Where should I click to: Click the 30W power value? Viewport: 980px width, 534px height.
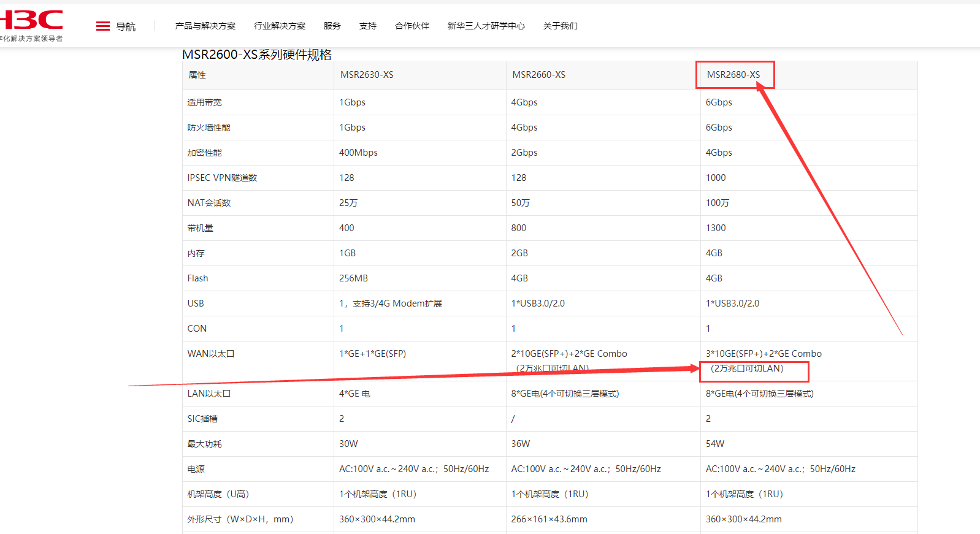pos(348,444)
